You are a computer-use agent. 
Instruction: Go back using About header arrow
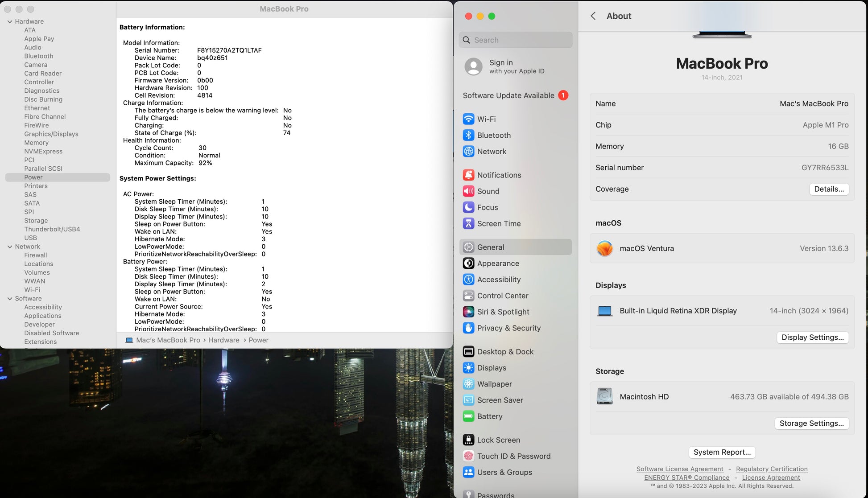click(593, 16)
